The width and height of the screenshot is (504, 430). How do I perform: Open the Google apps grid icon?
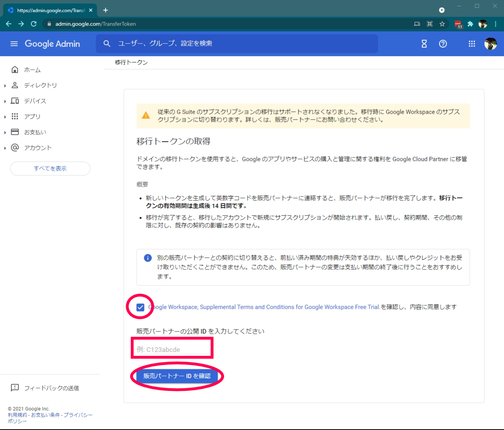472,44
